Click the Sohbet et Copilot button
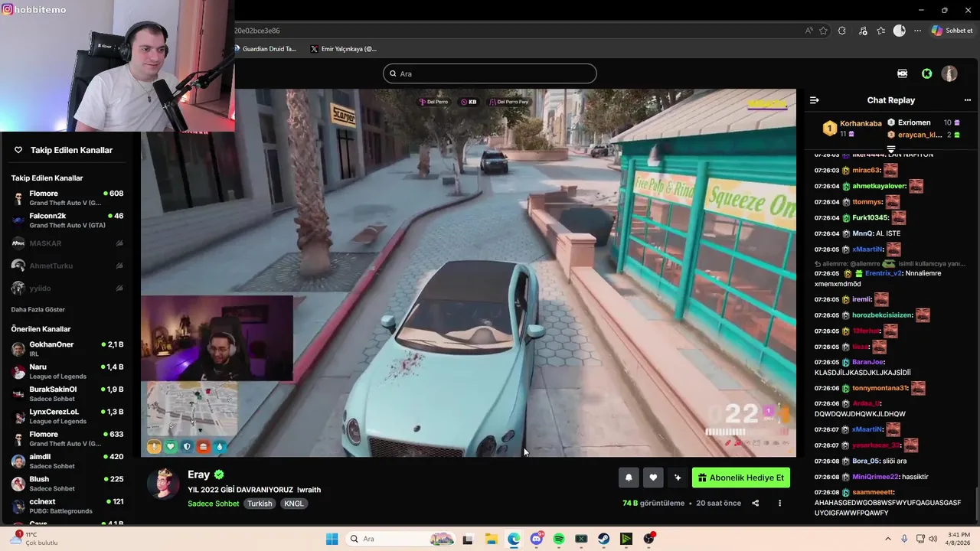The height and width of the screenshot is (551, 980). [x=952, y=31]
